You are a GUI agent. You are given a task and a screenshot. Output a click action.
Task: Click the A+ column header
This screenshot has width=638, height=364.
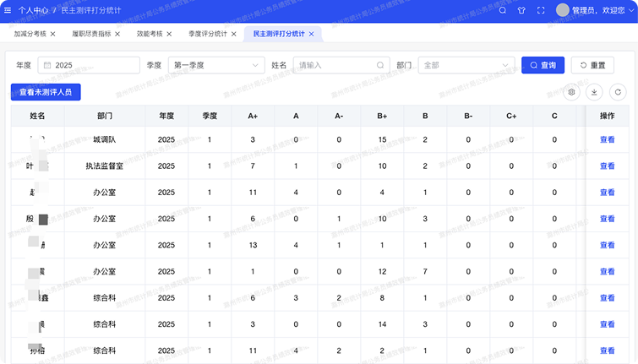(253, 116)
